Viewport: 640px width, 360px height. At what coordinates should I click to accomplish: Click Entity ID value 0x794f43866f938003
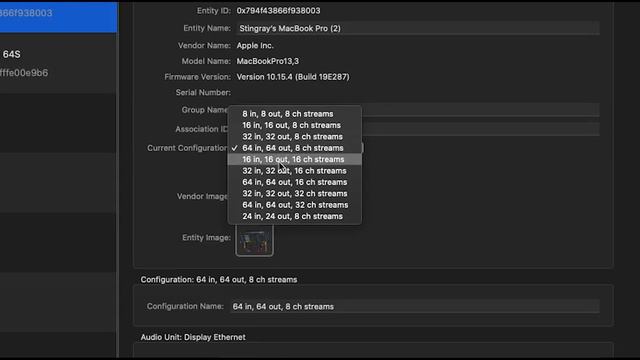click(x=278, y=11)
